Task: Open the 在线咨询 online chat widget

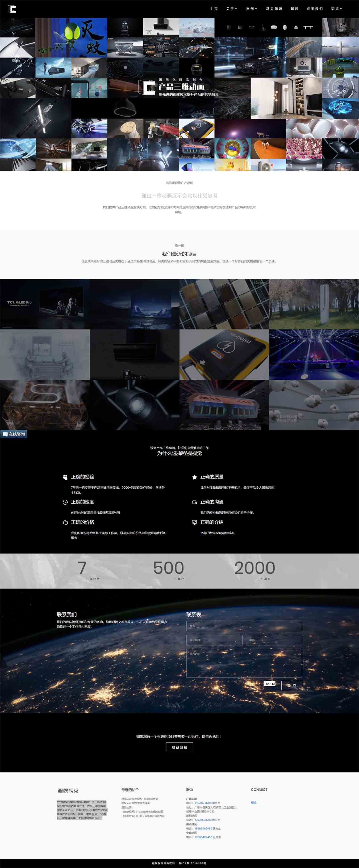Action: click(x=14, y=434)
